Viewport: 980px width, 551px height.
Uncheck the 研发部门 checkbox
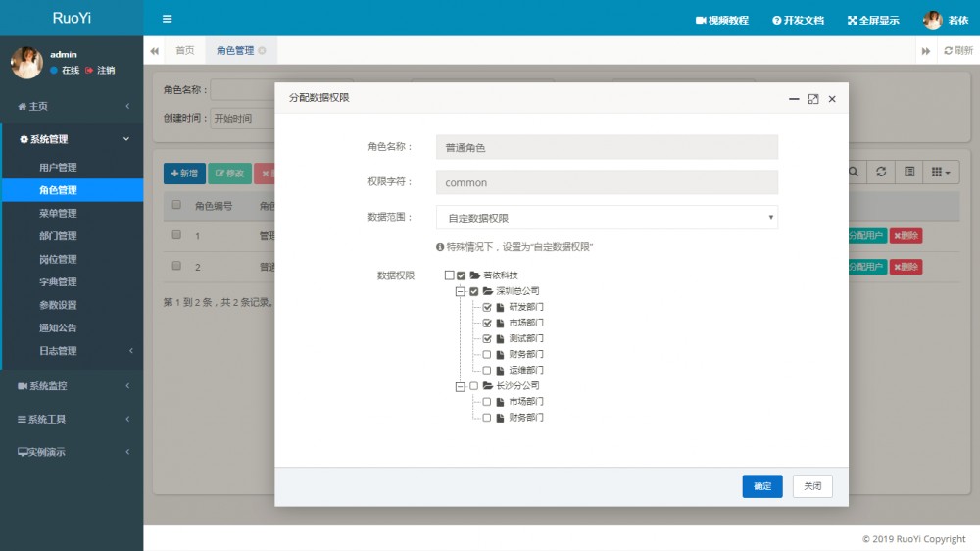coord(487,307)
